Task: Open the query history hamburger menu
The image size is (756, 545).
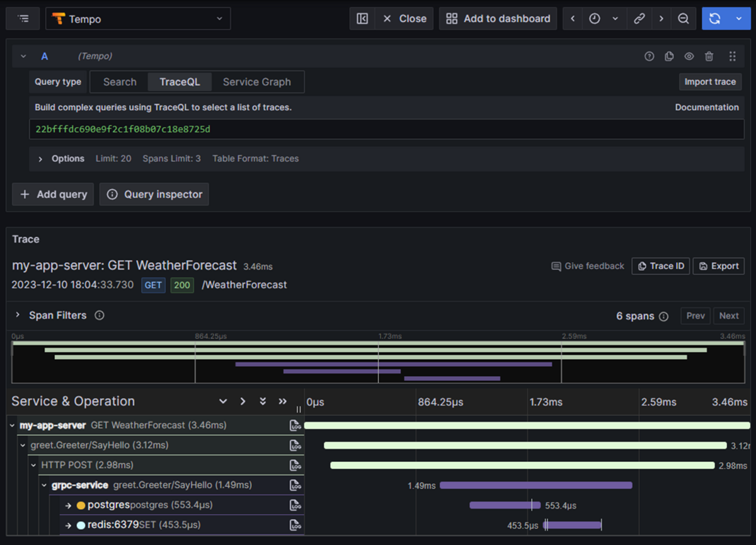Action: coord(23,19)
